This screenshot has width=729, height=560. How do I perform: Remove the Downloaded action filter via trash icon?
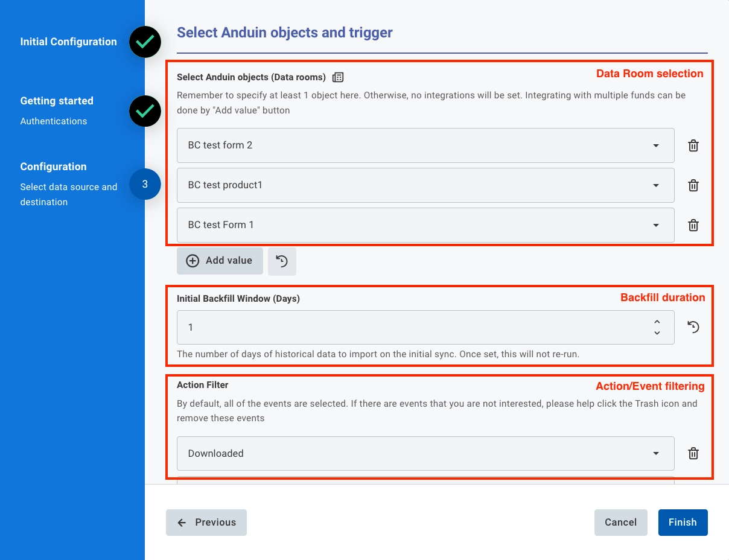(693, 453)
